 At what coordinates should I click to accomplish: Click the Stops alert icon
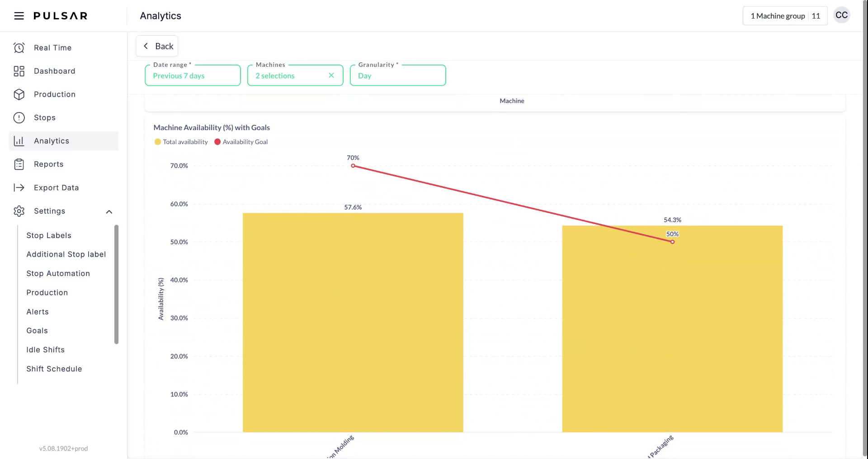pyautogui.click(x=19, y=118)
